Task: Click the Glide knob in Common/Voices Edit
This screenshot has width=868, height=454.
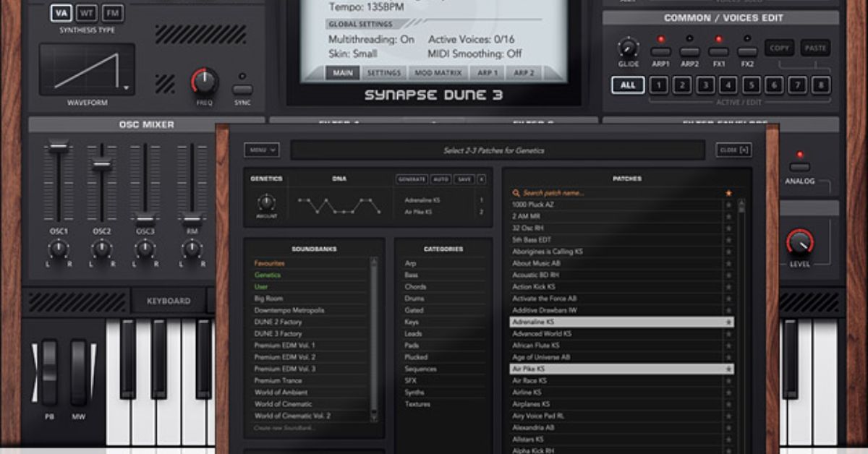Action: tap(628, 48)
